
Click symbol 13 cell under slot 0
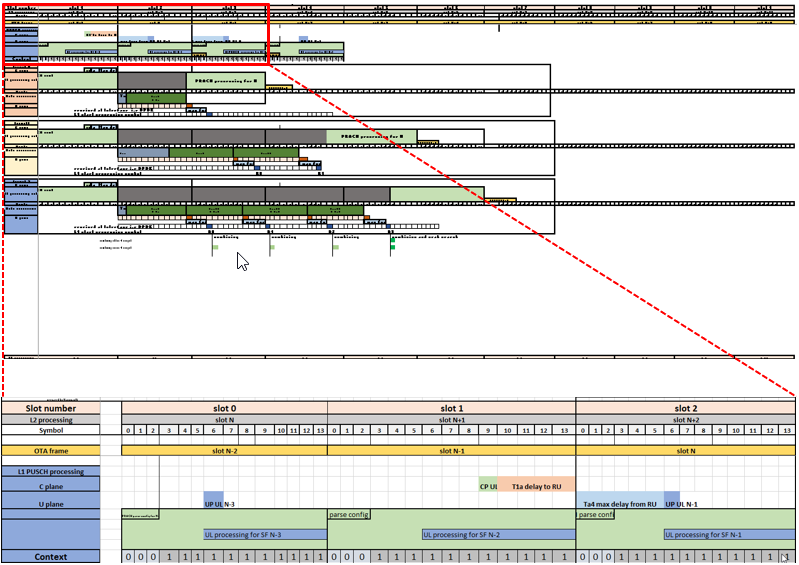tap(320, 430)
